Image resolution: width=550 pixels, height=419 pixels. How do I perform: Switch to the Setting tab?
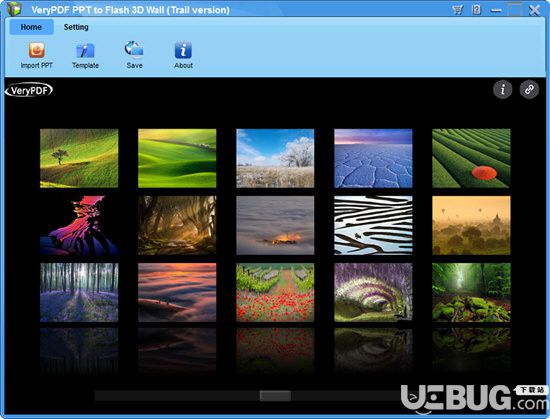coord(76,27)
